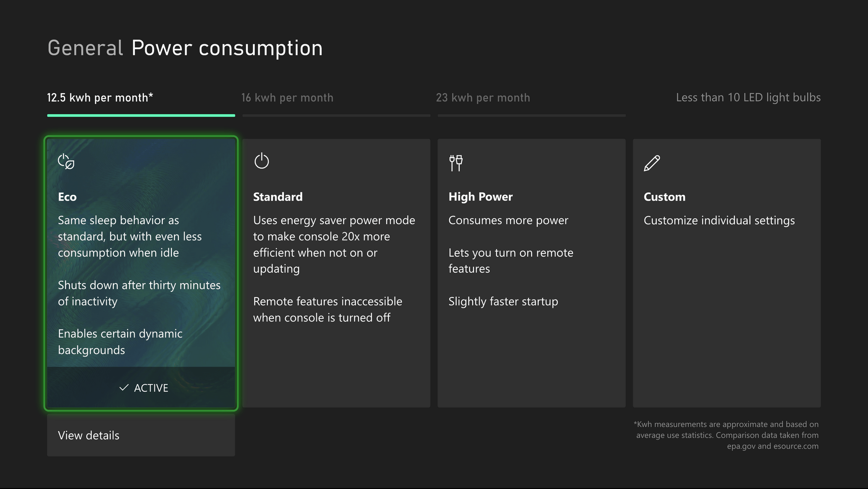
Task: Click the Custom mode pencil icon
Action: coord(651,163)
